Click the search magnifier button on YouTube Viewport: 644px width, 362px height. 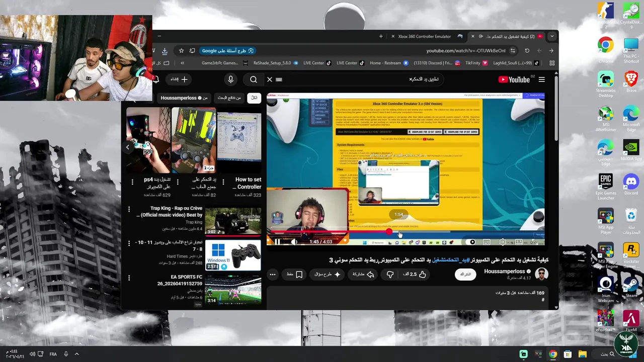coord(254,79)
